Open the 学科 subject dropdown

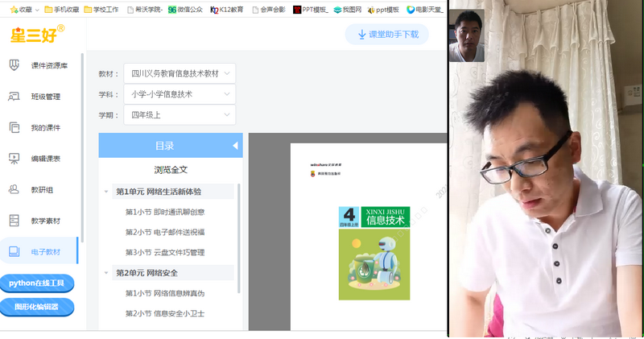pyautogui.click(x=180, y=94)
